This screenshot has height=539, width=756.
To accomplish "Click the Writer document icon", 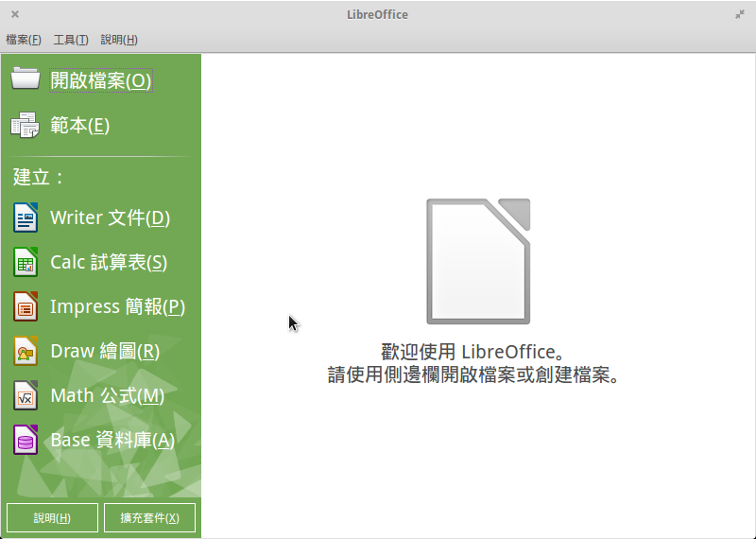I will [x=26, y=217].
